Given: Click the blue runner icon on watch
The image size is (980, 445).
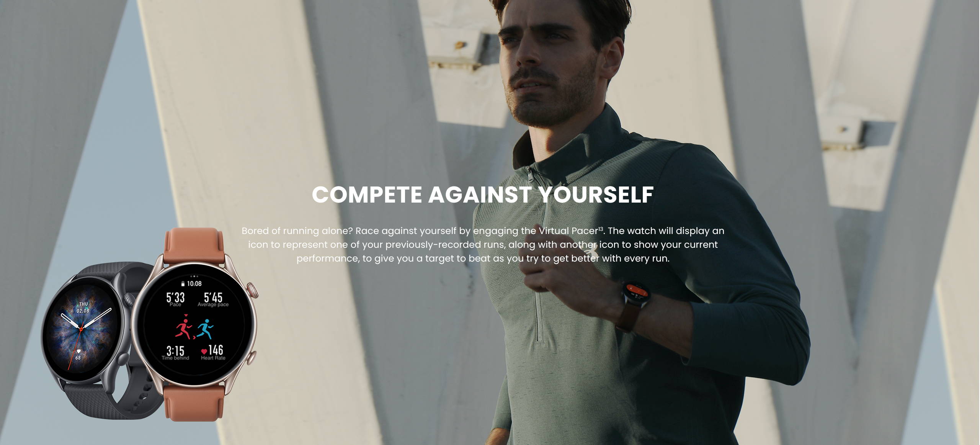Looking at the screenshot, I should (x=206, y=329).
